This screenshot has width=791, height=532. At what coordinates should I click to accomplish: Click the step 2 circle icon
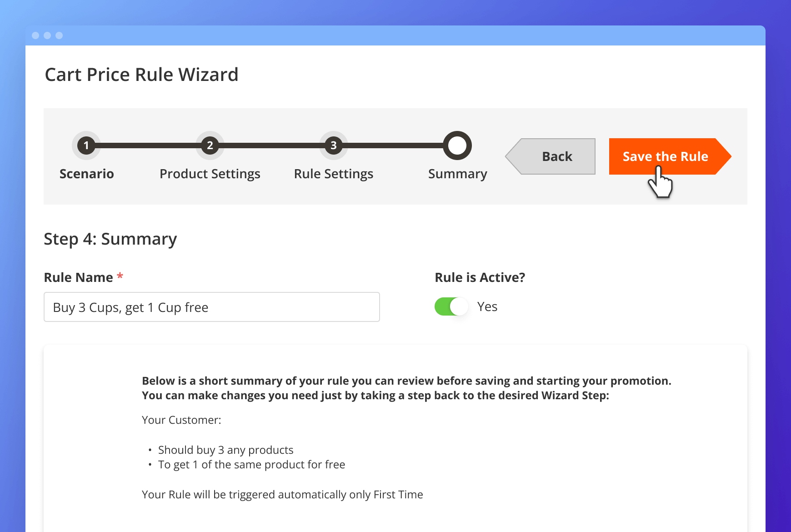210,146
